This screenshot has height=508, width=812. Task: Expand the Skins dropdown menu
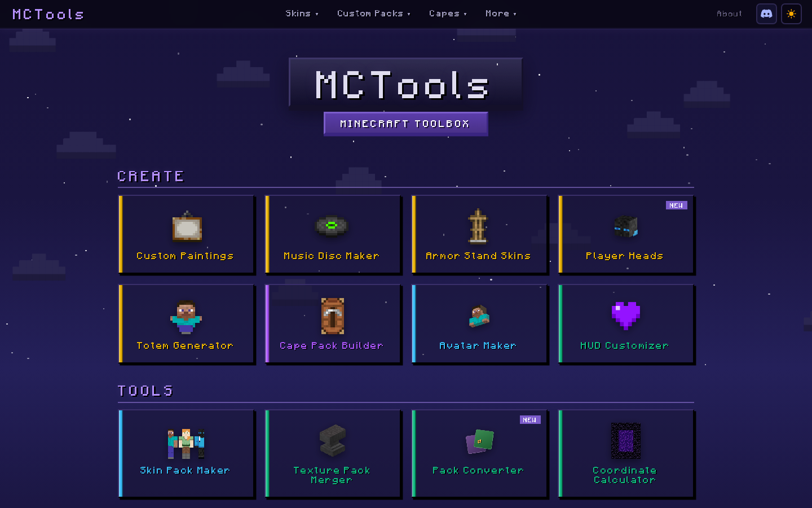click(302, 14)
